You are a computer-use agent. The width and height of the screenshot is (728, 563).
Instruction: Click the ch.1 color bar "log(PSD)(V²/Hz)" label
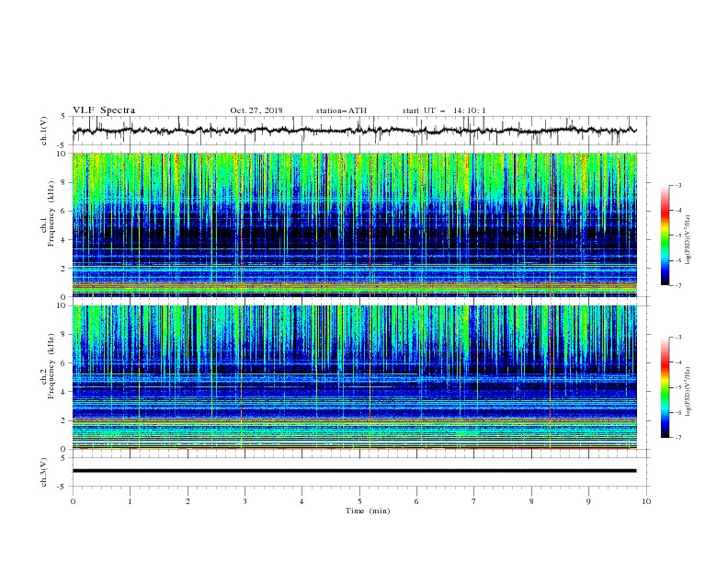[x=688, y=240]
